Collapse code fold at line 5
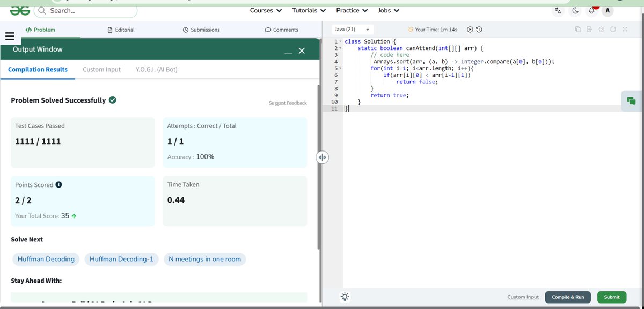Image resolution: width=644 pixels, height=309 pixels. click(x=341, y=69)
